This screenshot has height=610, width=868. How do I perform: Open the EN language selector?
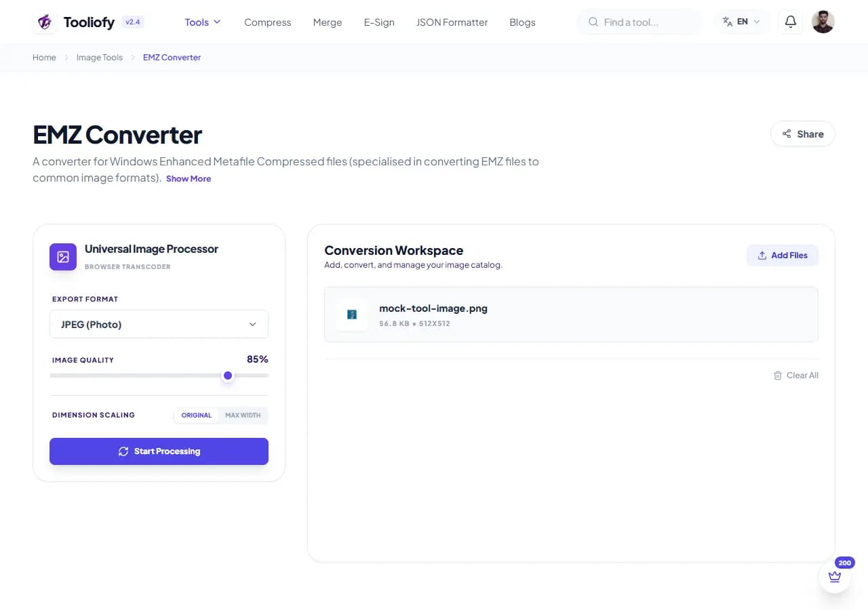click(742, 22)
